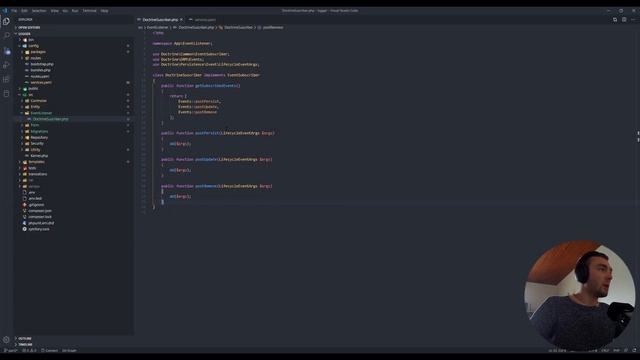Open bundles.php in the explorer

[x=40, y=70]
